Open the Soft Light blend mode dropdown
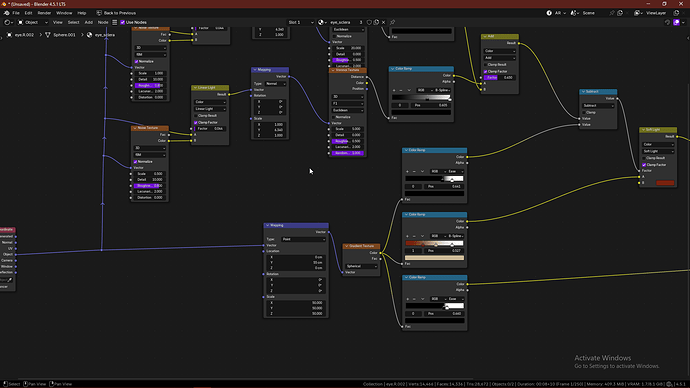This screenshot has height=388, width=690. (x=658, y=151)
